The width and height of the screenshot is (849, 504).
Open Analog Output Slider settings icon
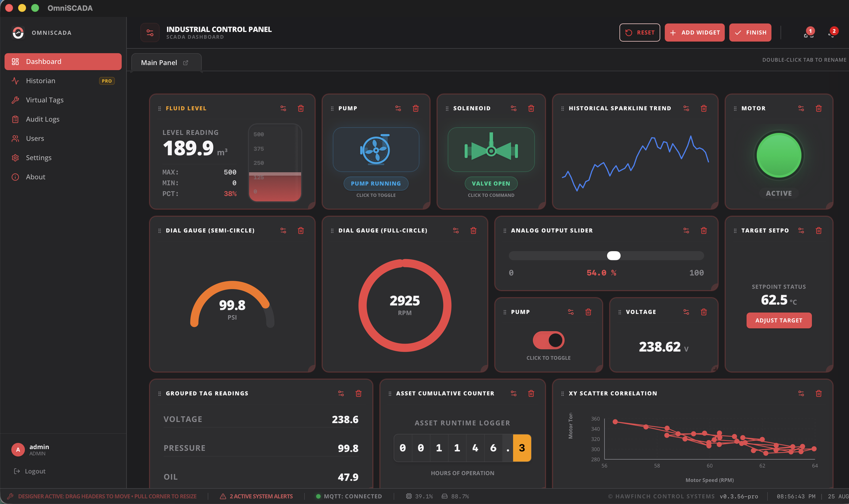(x=686, y=230)
